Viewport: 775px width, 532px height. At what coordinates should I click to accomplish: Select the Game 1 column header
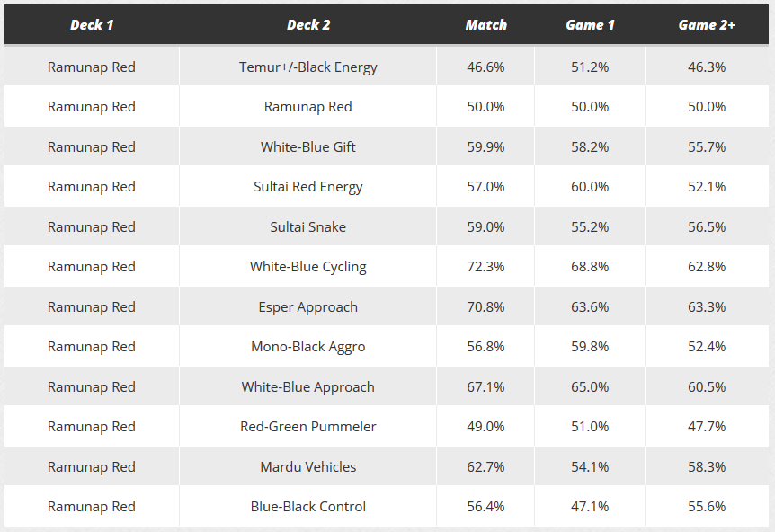590,25
